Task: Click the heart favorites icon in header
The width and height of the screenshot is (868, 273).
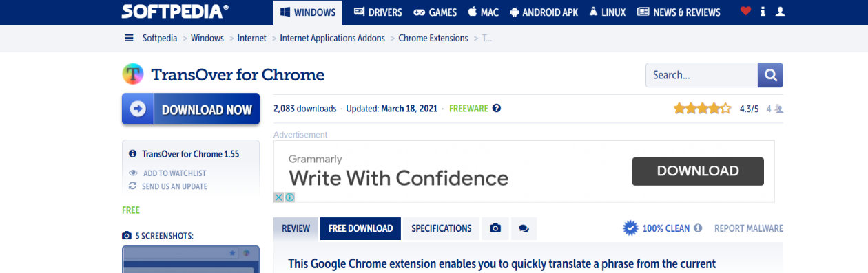Action: coord(745,12)
